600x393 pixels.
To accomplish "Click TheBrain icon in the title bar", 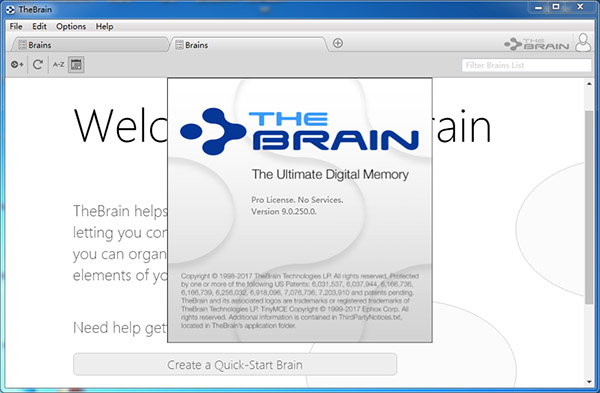I will coord(10,10).
